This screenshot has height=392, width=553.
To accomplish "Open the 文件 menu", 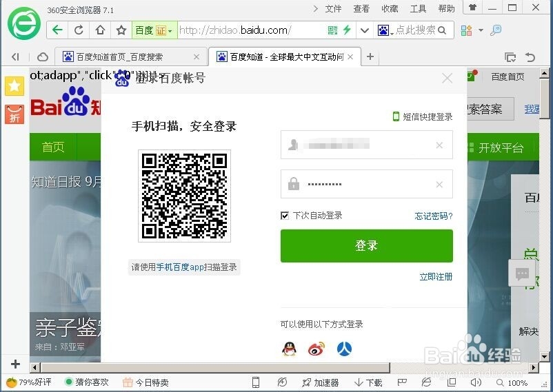I will pyautogui.click(x=333, y=8).
